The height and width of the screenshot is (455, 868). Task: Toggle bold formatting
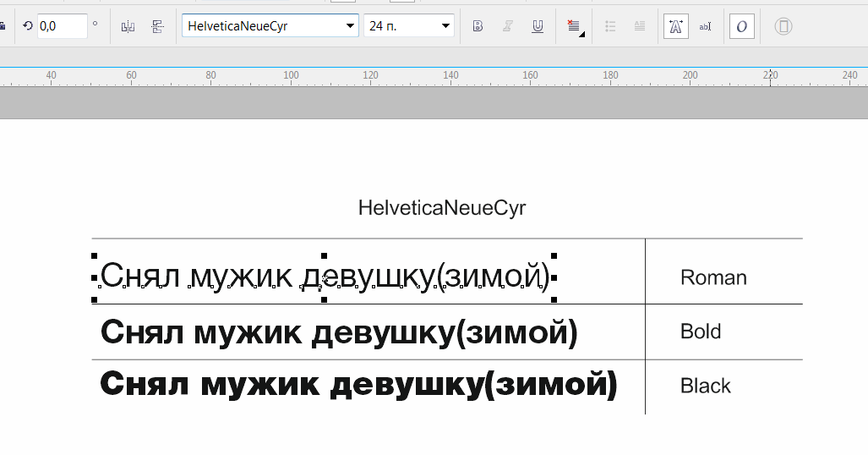[478, 26]
